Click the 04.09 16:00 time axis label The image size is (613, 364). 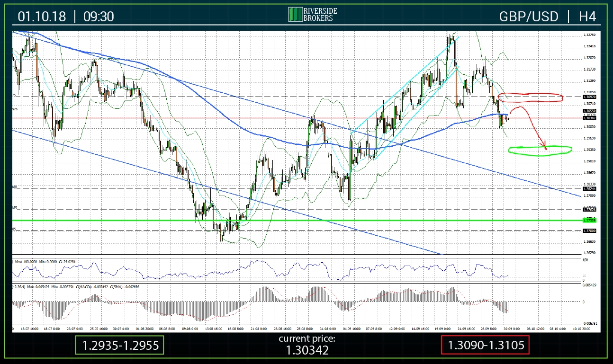pos(352,328)
